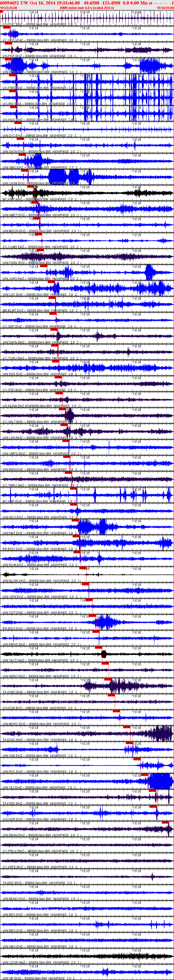The image size is (174, 980).
Task: Select the CC.SEP EHZ station label
Action: [x=12, y=326]
